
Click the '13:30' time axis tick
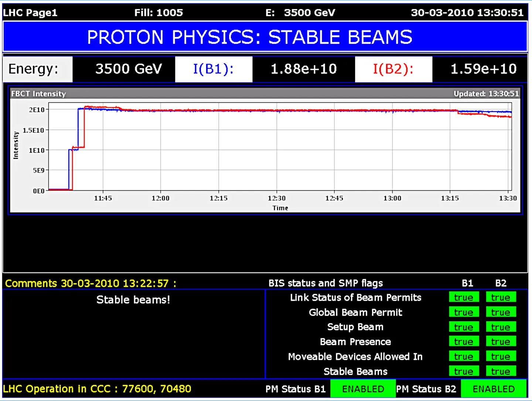[x=508, y=198]
